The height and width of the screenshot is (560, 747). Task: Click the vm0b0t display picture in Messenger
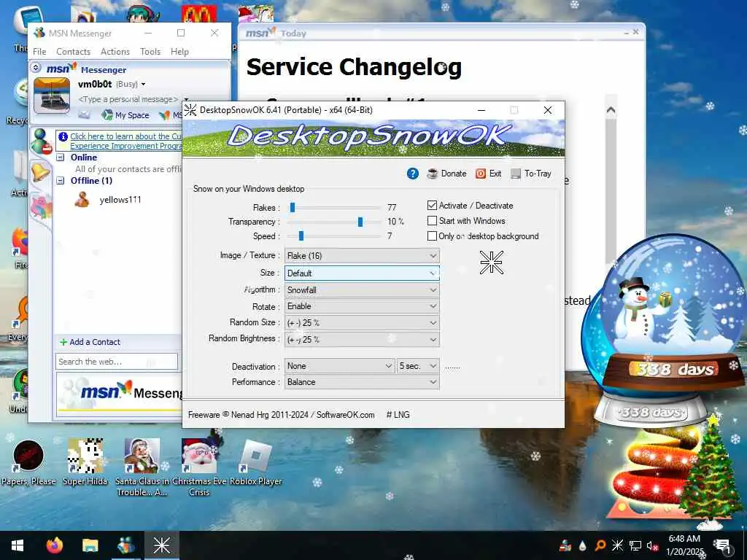tap(52, 96)
